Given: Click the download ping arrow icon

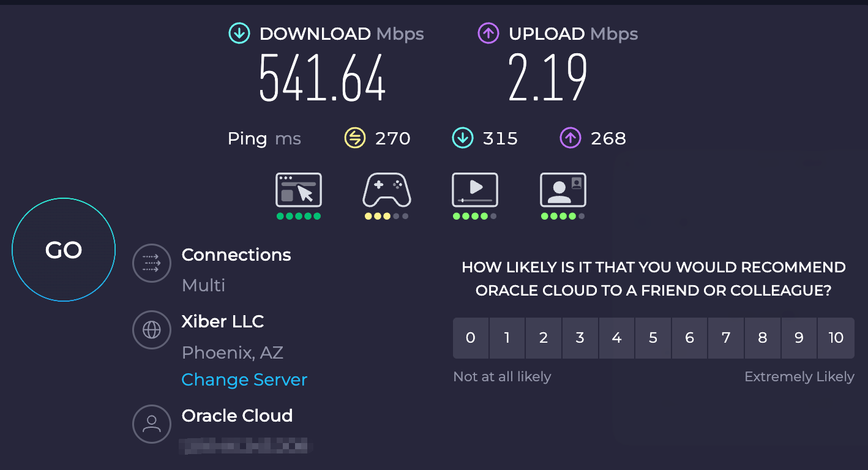Looking at the screenshot, I should [462, 138].
